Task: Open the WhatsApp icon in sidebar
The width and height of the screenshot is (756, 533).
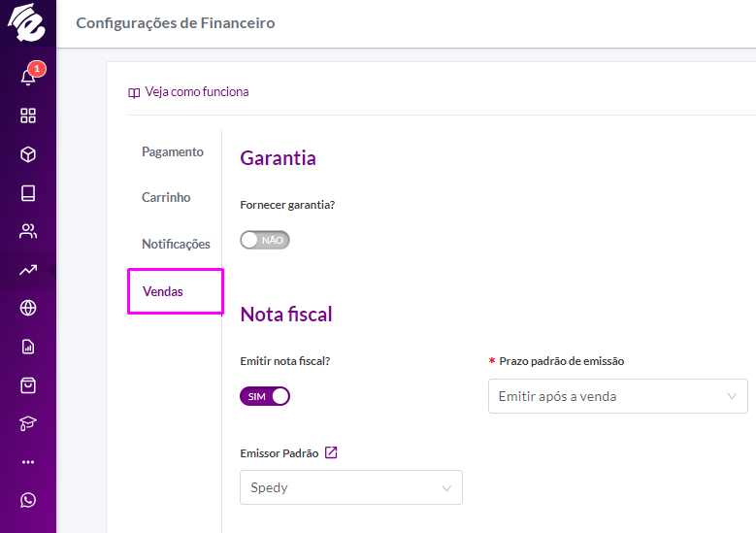Action: [28, 500]
